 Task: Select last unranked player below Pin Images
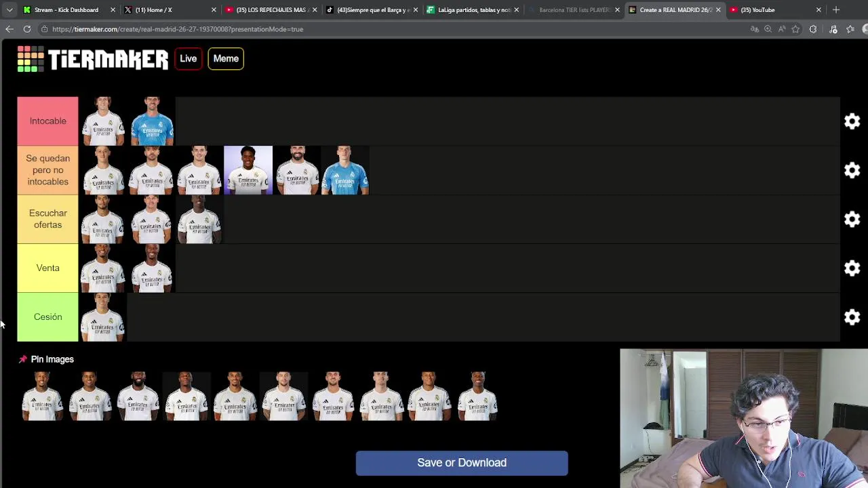[x=477, y=396]
